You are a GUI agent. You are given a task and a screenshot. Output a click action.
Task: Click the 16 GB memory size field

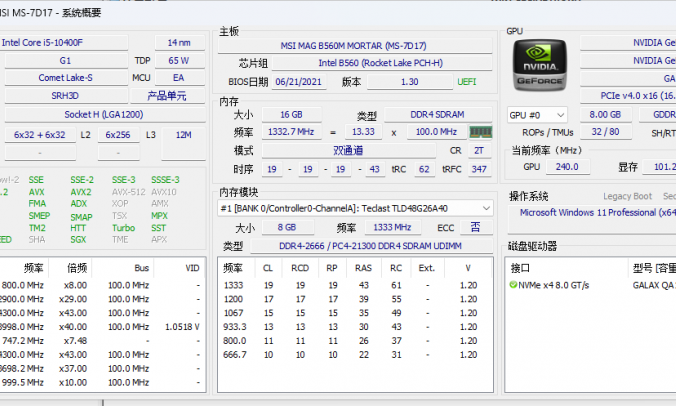point(291,115)
